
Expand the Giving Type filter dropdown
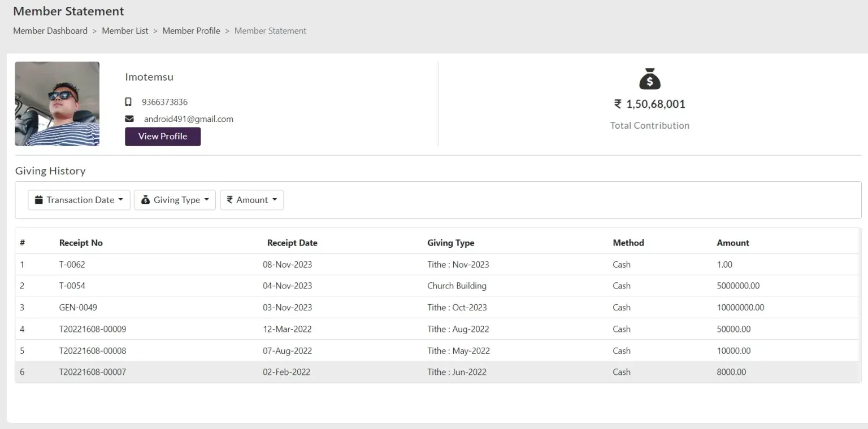pyautogui.click(x=175, y=200)
